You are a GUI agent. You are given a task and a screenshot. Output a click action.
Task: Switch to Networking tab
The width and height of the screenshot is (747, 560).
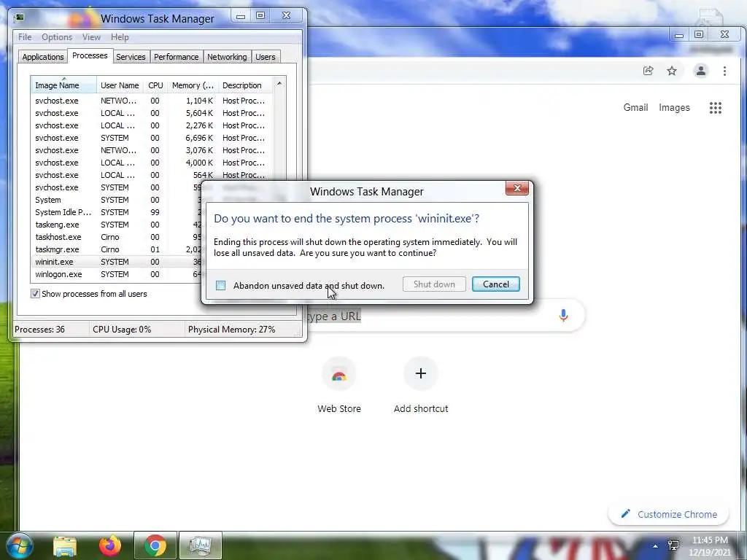[x=227, y=57]
